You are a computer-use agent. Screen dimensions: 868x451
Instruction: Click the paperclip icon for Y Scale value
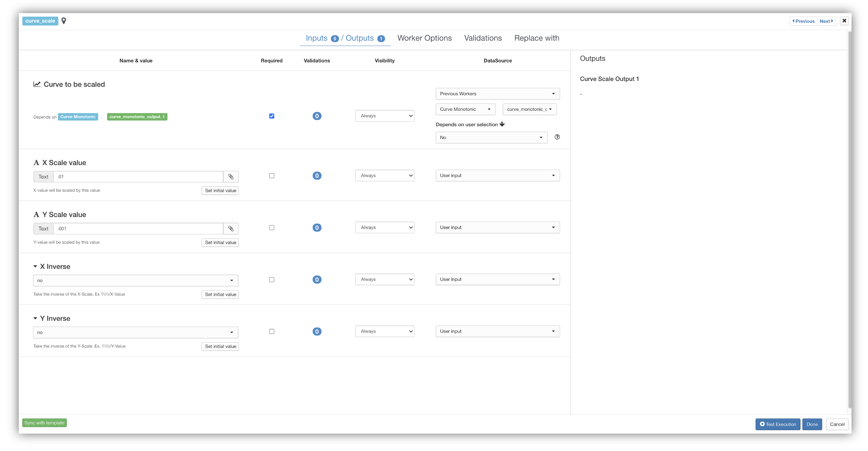(x=231, y=228)
